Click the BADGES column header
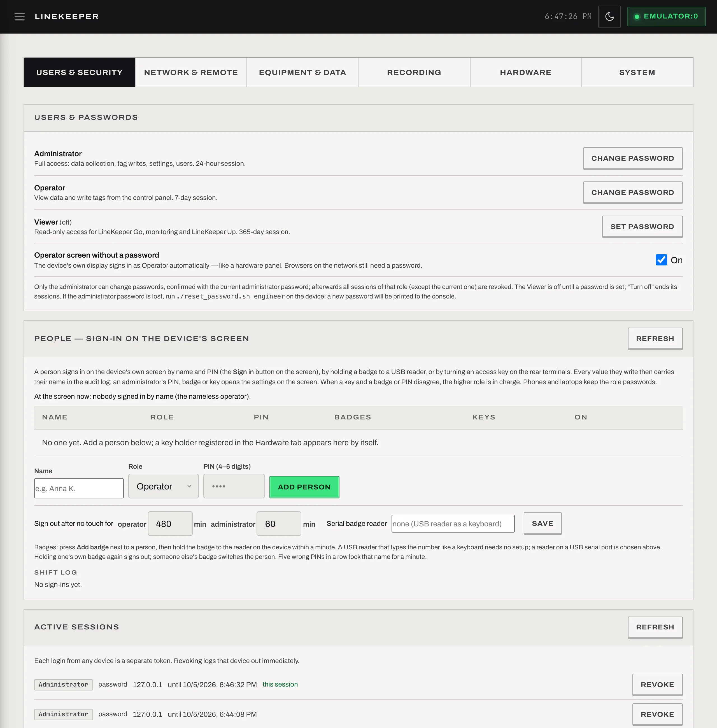 [x=352, y=417]
